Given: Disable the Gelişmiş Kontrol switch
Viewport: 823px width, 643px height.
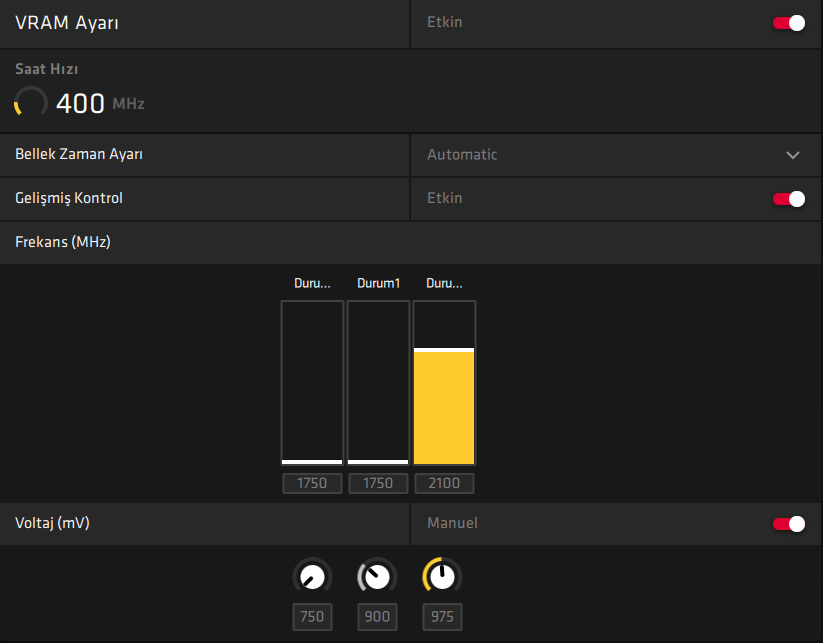Looking at the screenshot, I should (x=788, y=199).
